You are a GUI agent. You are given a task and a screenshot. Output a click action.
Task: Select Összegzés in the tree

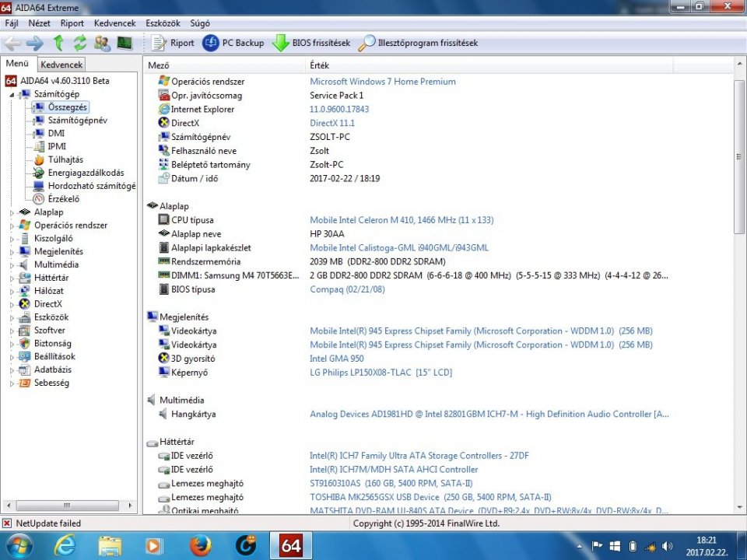pos(67,107)
